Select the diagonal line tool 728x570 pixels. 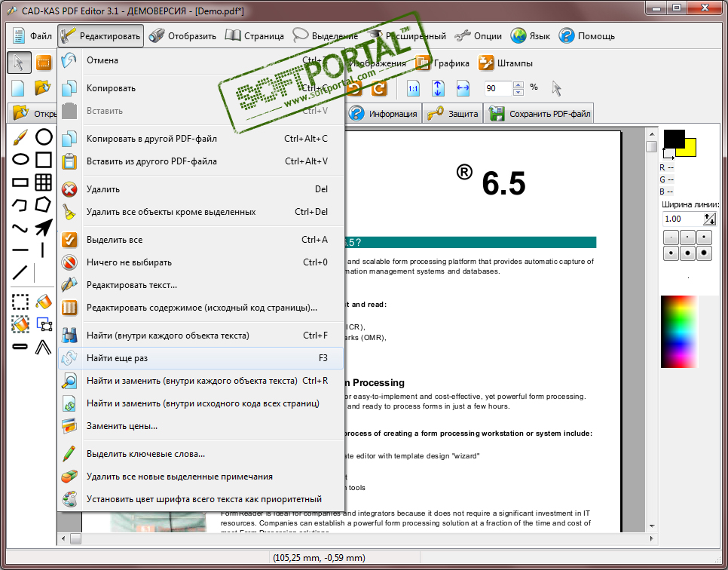pyautogui.click(x=20, y=272)
